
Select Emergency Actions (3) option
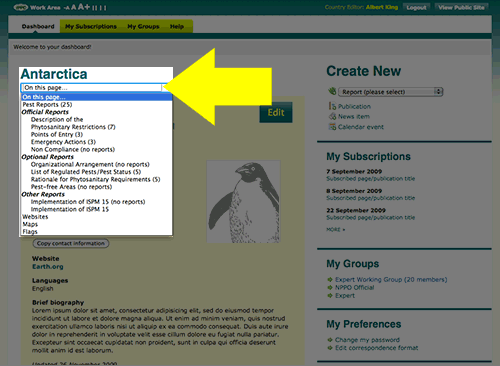(63, 142)
